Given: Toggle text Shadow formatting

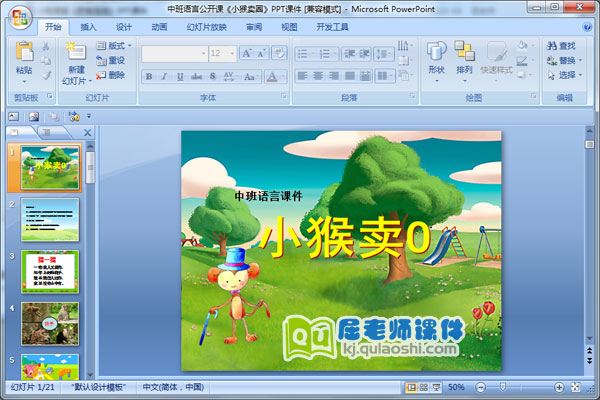Looking at the screenshot, I should pos(213,77).
